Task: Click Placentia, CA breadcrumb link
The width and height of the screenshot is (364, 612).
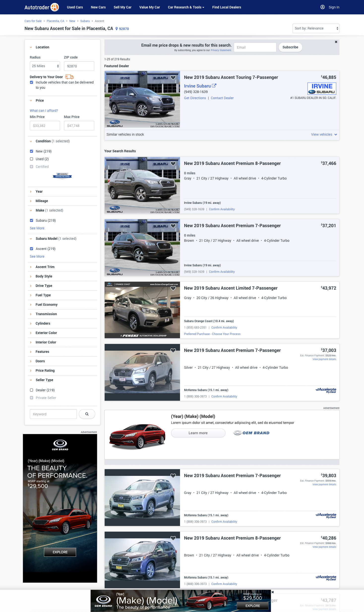Action: 55,21
